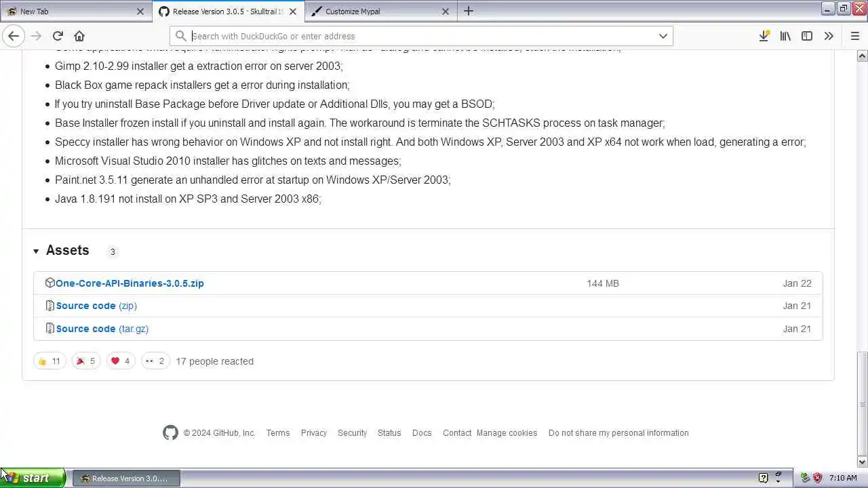Screen dimensions: 868x488
Task: Focus the DuckDuckGo search address field
Action: pyautogui.click(x=421, y=36)
